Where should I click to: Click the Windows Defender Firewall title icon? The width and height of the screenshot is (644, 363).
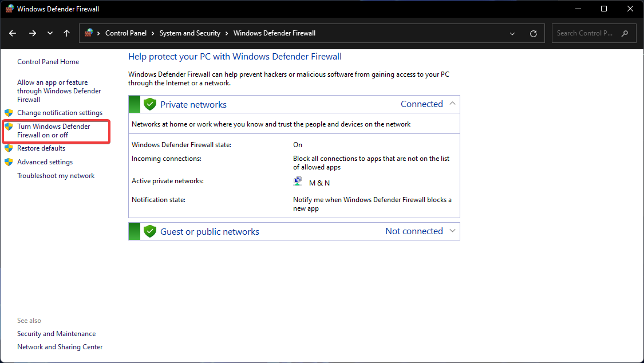[9, 9]
